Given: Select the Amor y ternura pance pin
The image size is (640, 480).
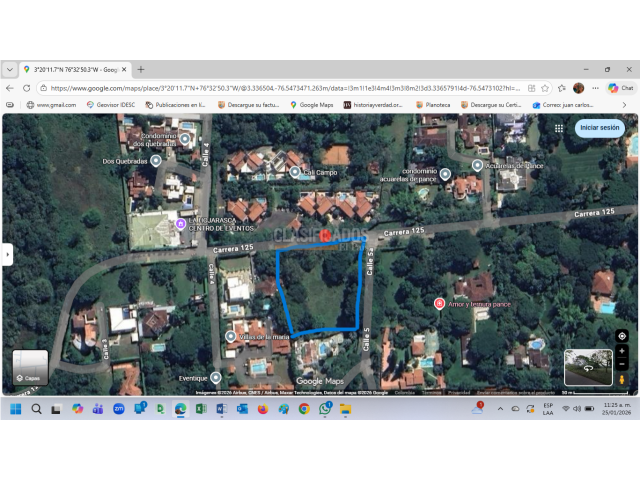Looking at the screenshot, I should tap(439, 303).
